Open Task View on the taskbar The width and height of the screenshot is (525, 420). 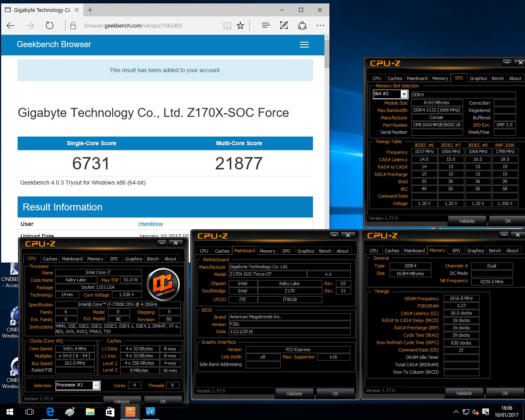tap(30, 412)
